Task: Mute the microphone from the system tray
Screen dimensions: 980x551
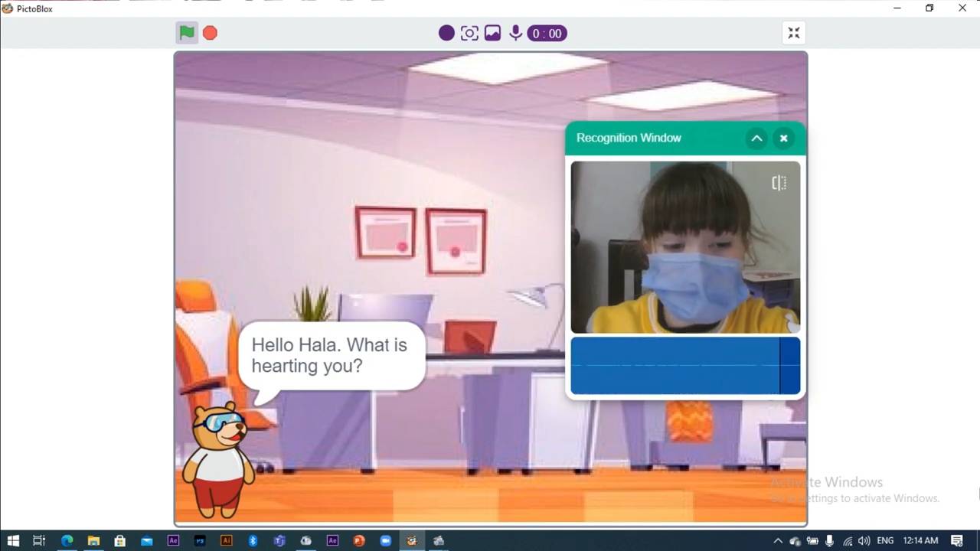Action: tap(829, 541)
